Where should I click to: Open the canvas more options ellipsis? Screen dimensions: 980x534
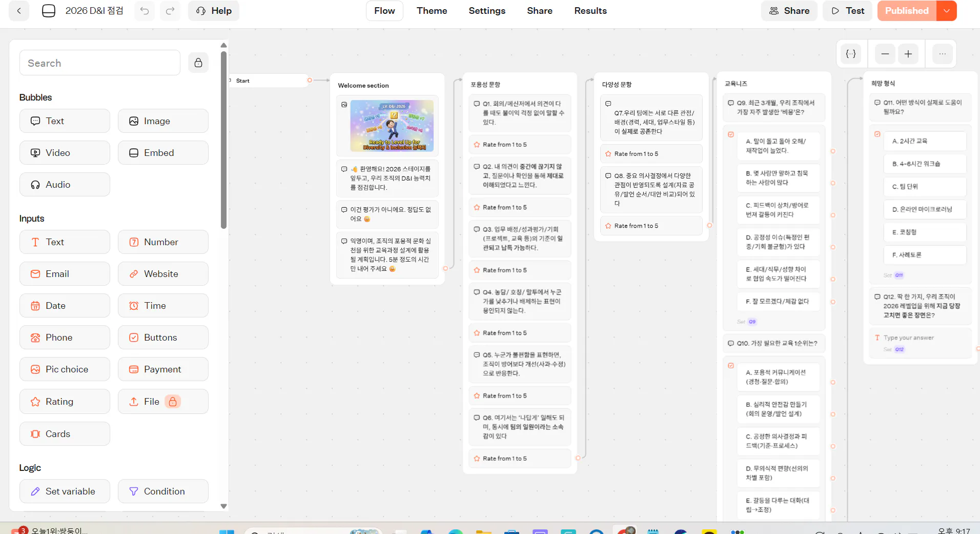942,54
